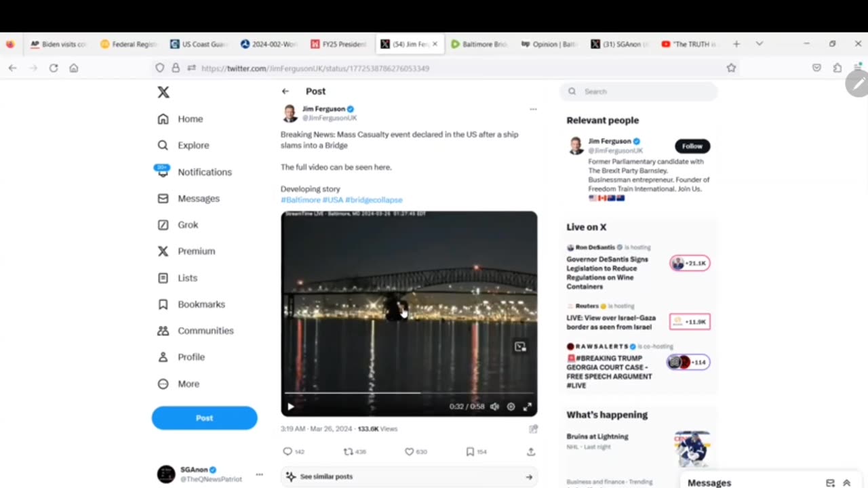Click the Search field on X
Image resolution: width=868 pixels, height=488 pixels.
pyautogui.click(x=638, y=91)
